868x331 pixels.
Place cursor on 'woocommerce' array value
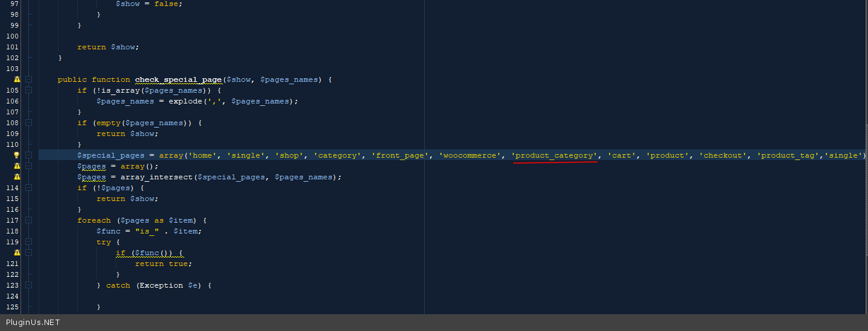[x=470, y=155]
